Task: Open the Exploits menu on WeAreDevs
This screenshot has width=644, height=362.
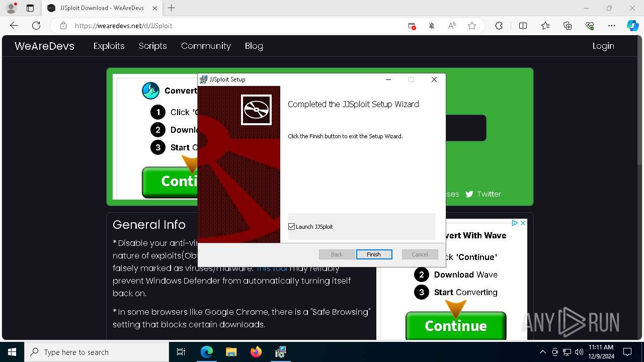Action: pos(109,46)
